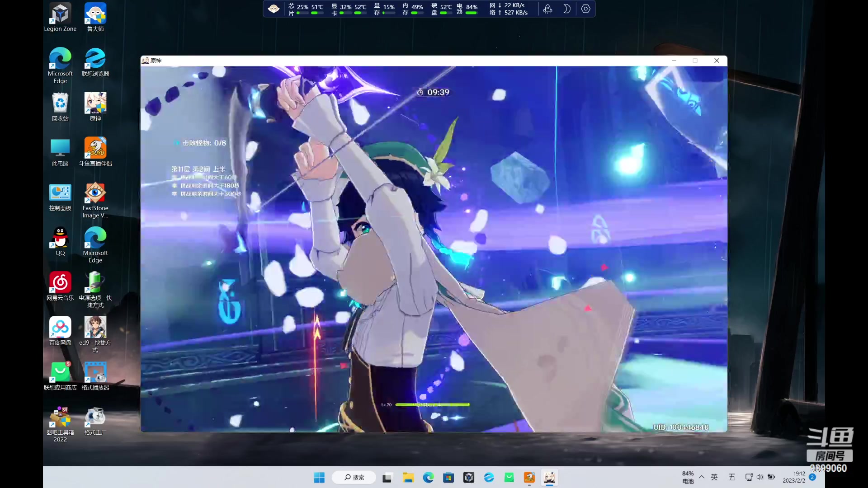
Task: Open the 19:12 clock and date
Action: (x=794, y=477)
